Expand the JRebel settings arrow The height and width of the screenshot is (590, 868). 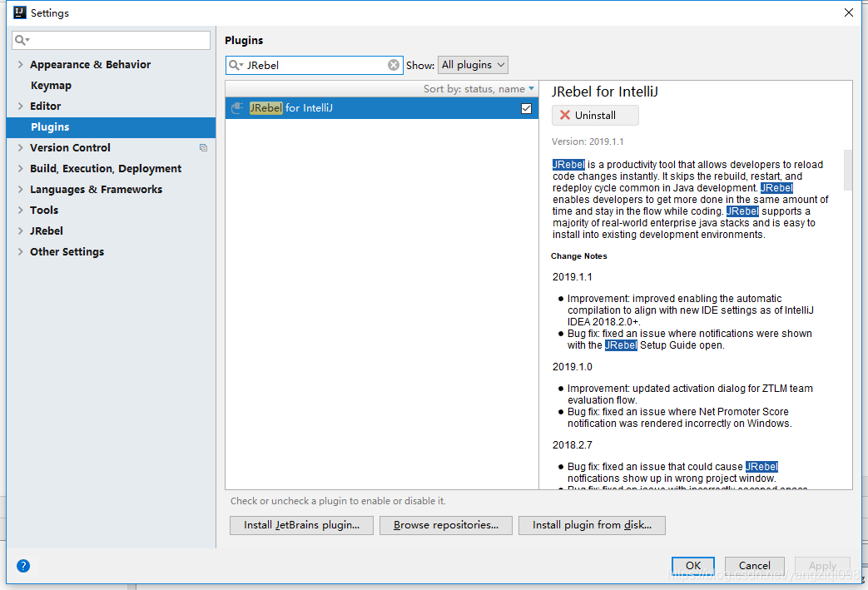(20, 231)
